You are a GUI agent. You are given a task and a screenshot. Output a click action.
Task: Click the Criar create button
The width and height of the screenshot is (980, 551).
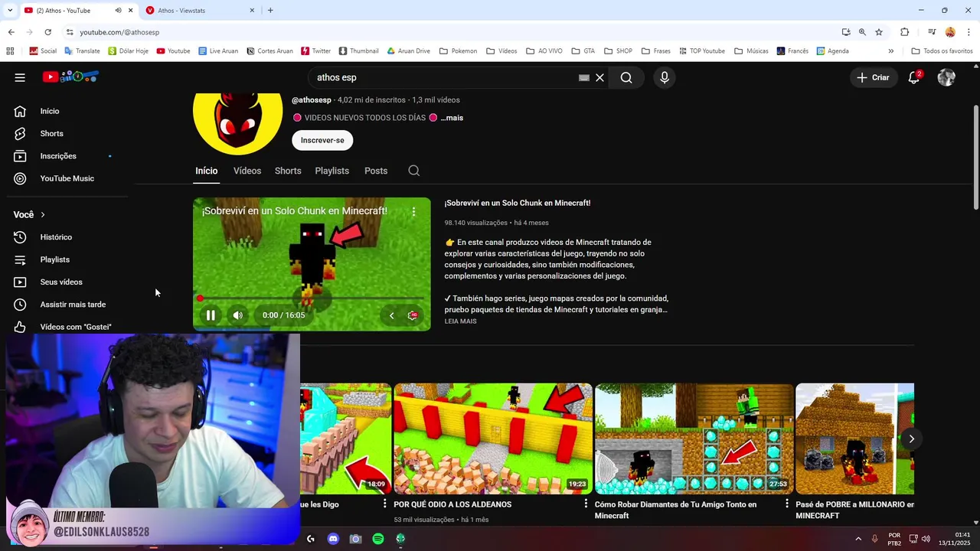click(x=873, y=77)
